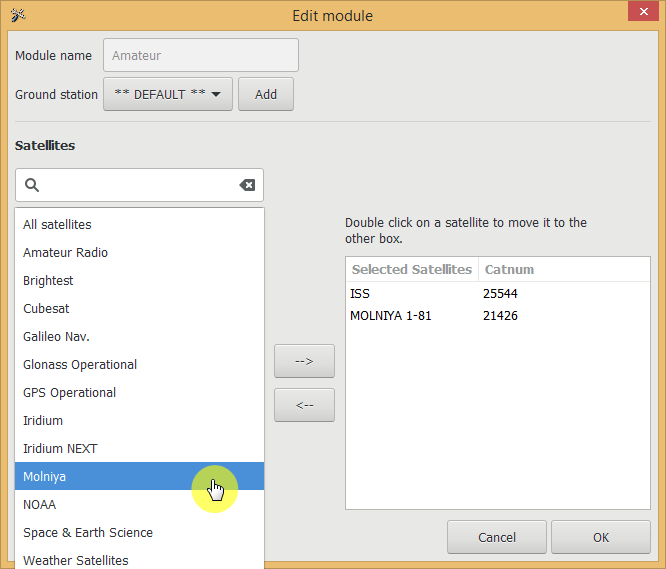
Task: Choose Weather Satellites group
Action: [76, 561]
